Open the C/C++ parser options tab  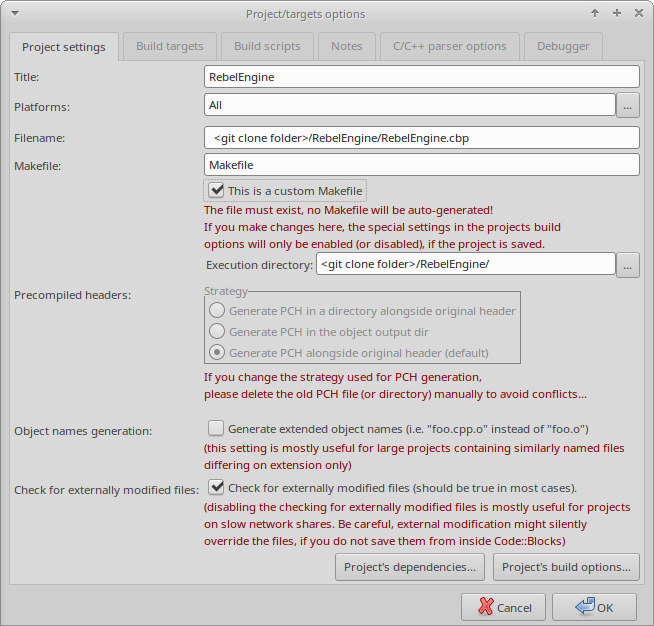coord(450,46)
